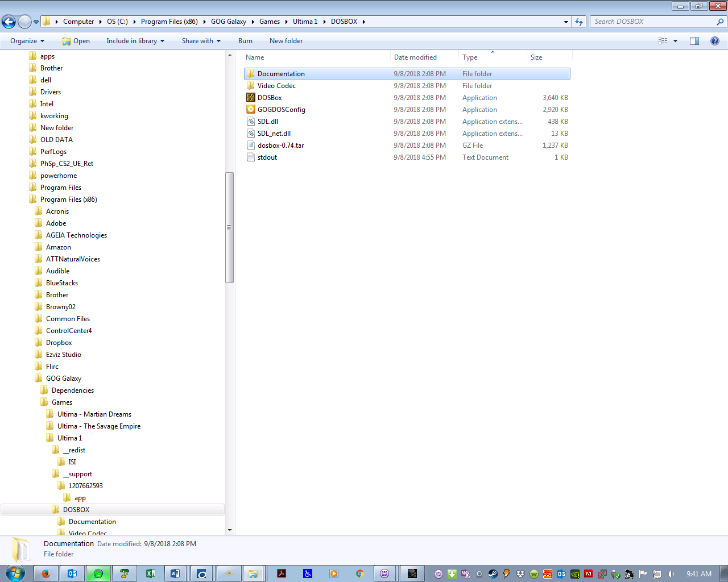Sort files by Name column
This screenshot has height=582, width=728.
[317, 57]
